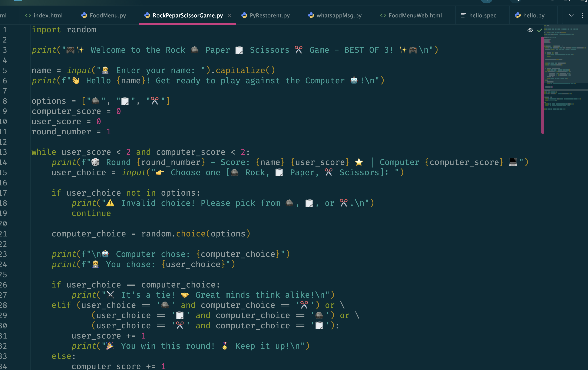This screenshot has width=588, height=370.
Task: Switch to the FoodMenu.py tab
Action: tap(108, 15)
